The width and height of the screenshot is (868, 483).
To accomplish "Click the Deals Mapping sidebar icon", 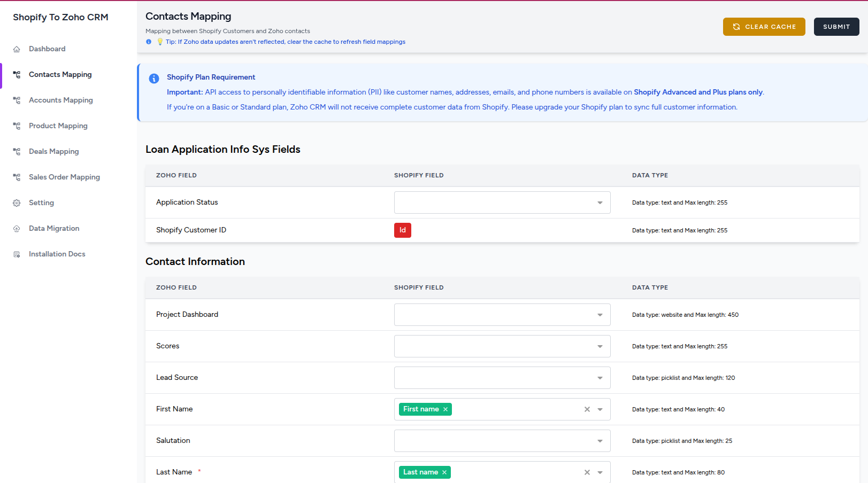I will point(17,152).
